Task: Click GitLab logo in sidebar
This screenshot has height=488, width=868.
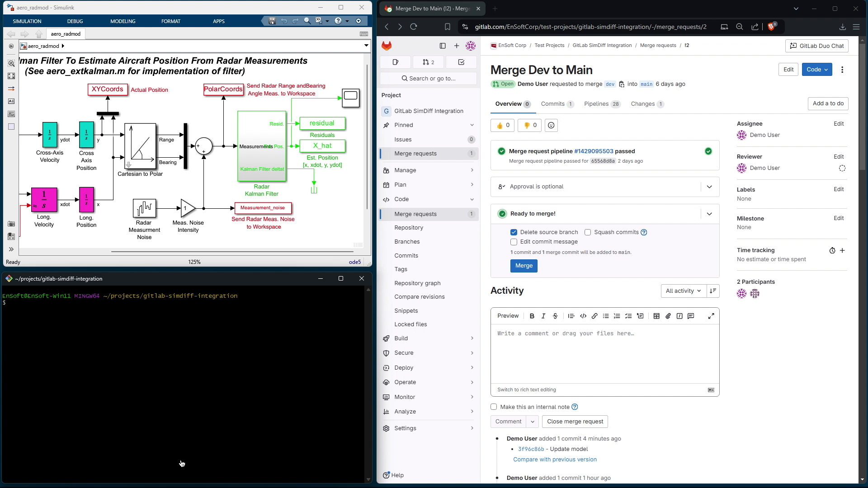Action: [387, 46]
